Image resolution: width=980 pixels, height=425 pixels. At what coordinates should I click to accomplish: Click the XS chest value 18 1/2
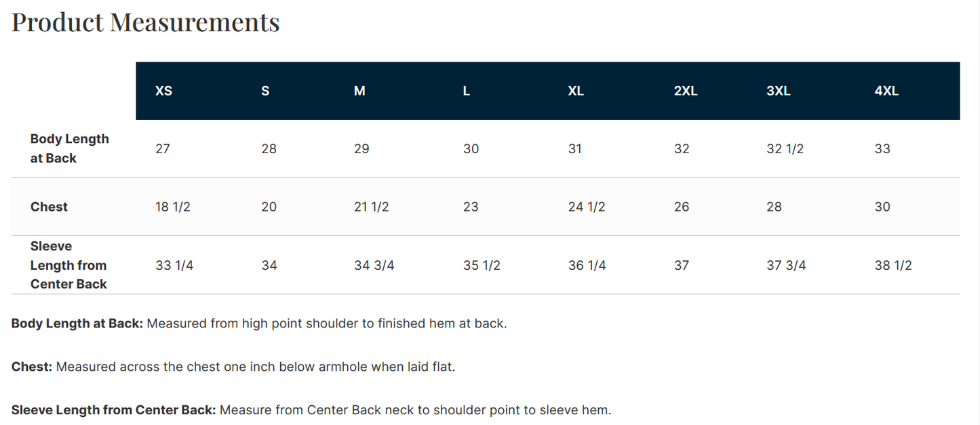coord(173,207)
